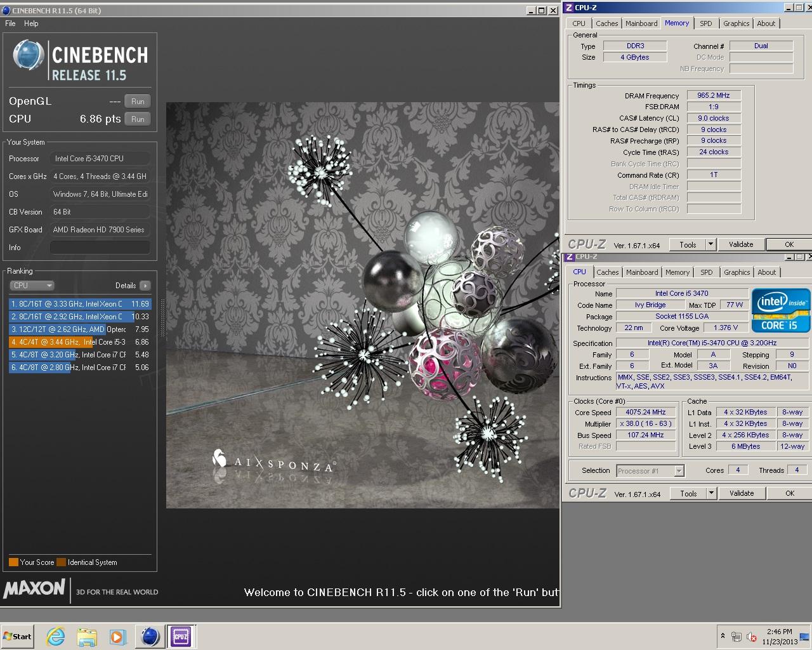Switch to Graphics tab in upper CPU-Z window
This screenshot has width=812, height=650.
[x=736, y=23]
